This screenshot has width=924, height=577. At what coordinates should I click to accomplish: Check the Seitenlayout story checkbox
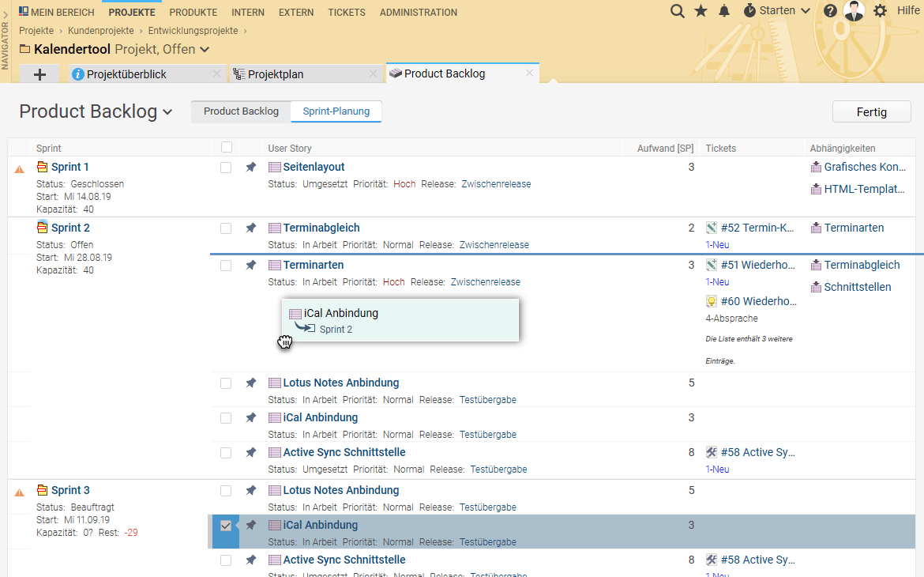point(226,168)
